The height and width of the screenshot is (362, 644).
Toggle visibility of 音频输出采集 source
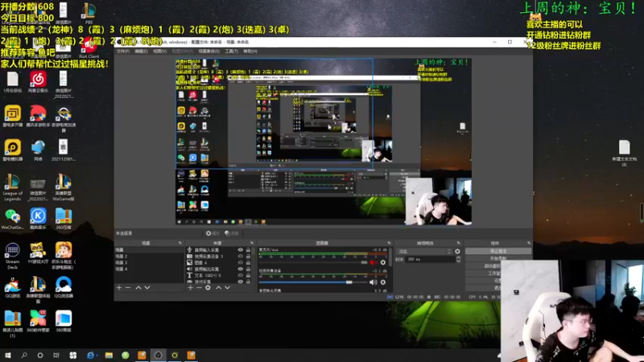(241, 269)
